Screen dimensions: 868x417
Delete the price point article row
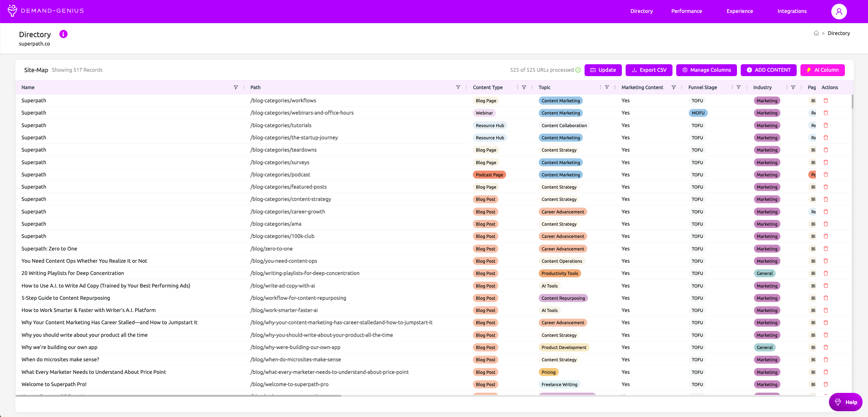pos(826,372)
